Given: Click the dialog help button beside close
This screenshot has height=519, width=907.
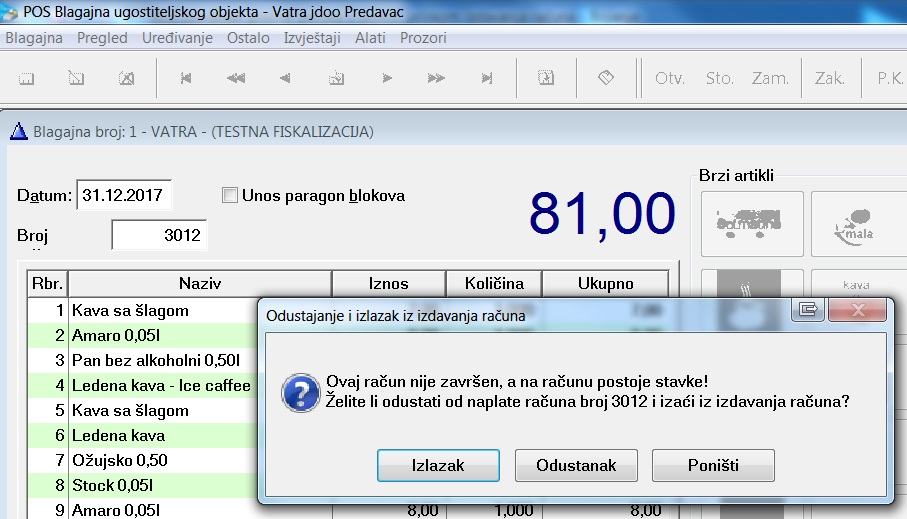Looking at the screenshot, I should [808, 310].
